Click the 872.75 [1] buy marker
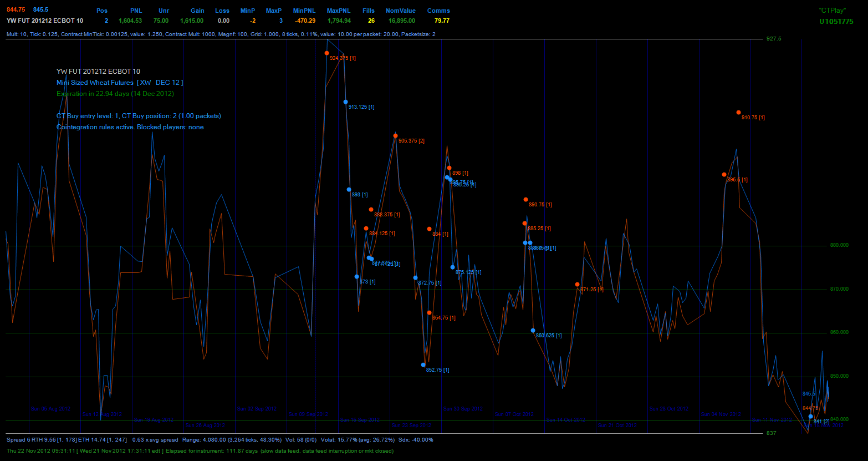 pyautogui.click(x=415, y=278)
